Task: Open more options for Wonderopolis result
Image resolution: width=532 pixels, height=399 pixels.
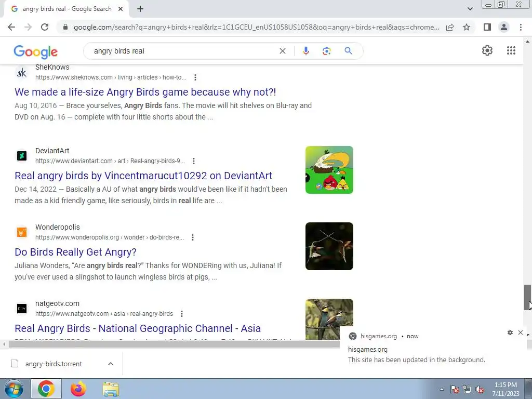Action: coord(192,237)
